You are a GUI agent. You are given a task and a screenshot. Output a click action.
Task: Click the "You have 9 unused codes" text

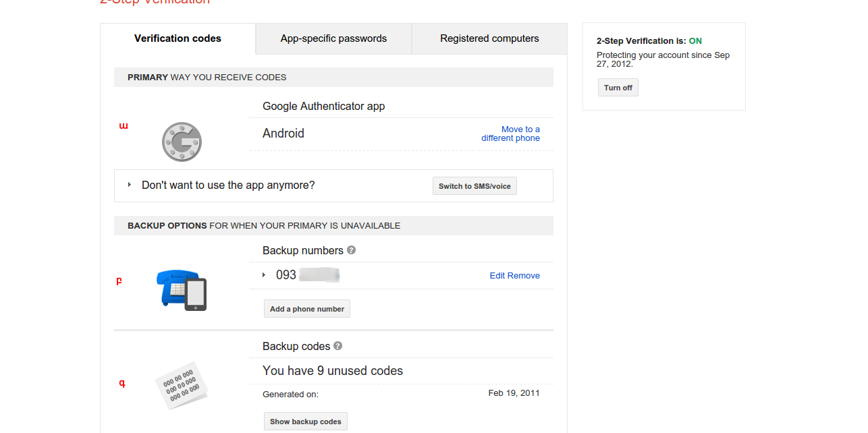(x=333, y=371)
